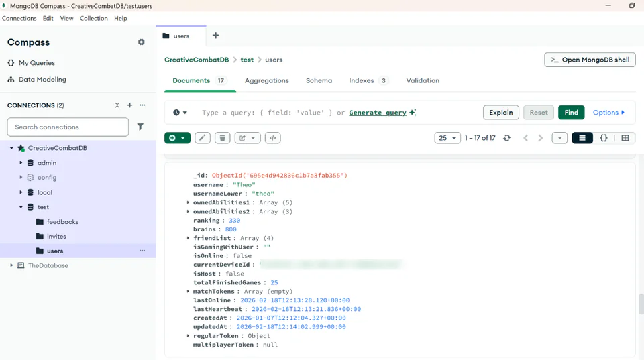
Task: Select favorite star icon of CreativeCombatDB
Action: pyautogui.click(x=21, y=148)
